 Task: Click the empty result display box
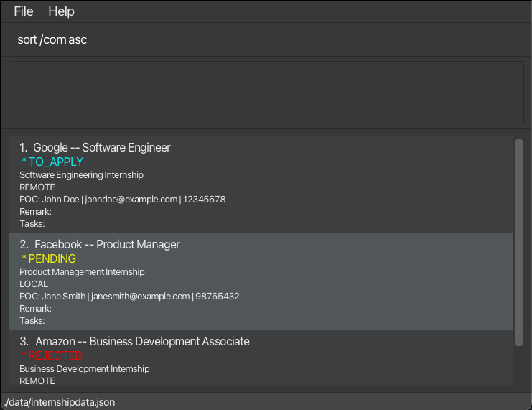pyautogui.click(x=266, y=93)
